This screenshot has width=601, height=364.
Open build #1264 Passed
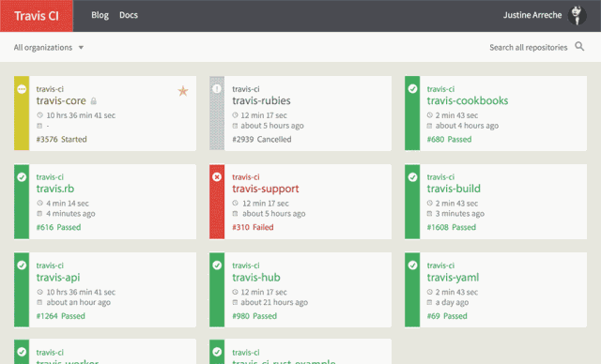(x=60, y=316)
